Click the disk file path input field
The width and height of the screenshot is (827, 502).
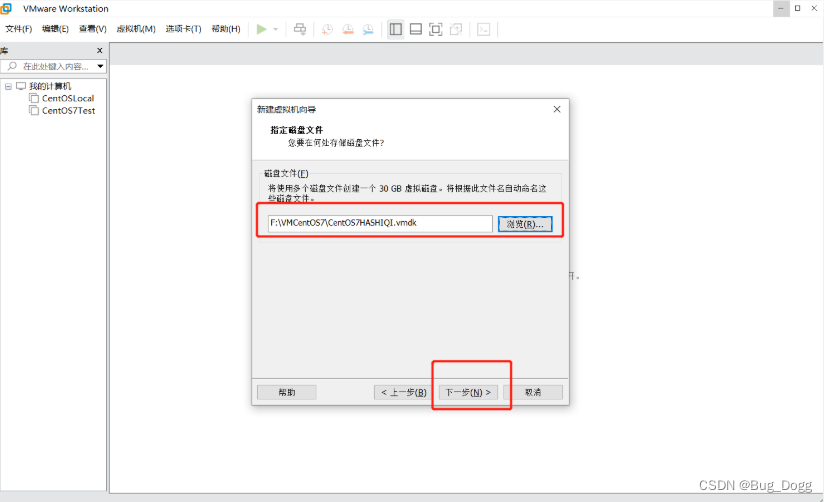click(380, 224)
